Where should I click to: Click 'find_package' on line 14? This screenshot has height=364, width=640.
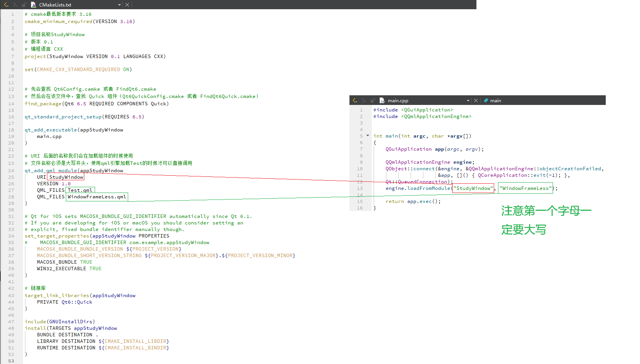43,104
